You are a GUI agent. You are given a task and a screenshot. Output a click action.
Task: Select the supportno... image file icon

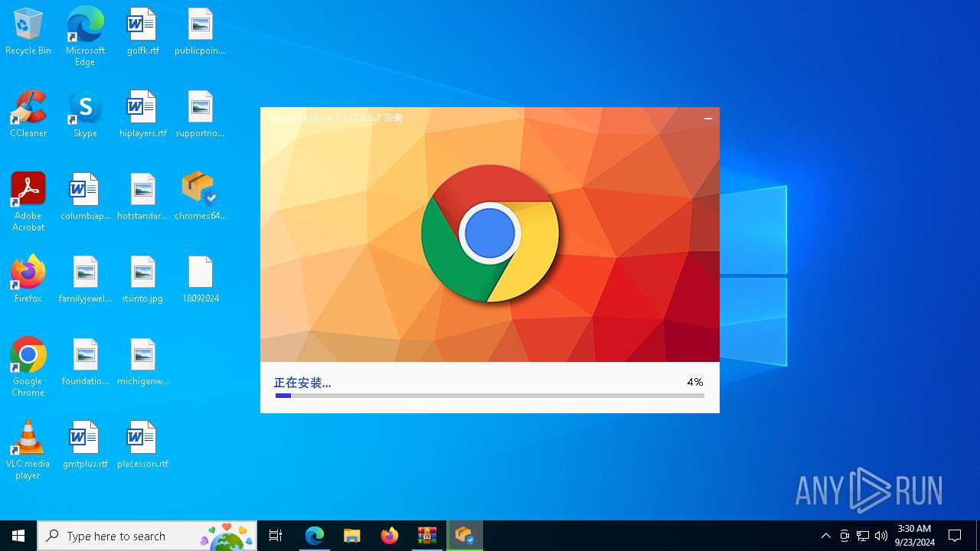tap(200, 115)
